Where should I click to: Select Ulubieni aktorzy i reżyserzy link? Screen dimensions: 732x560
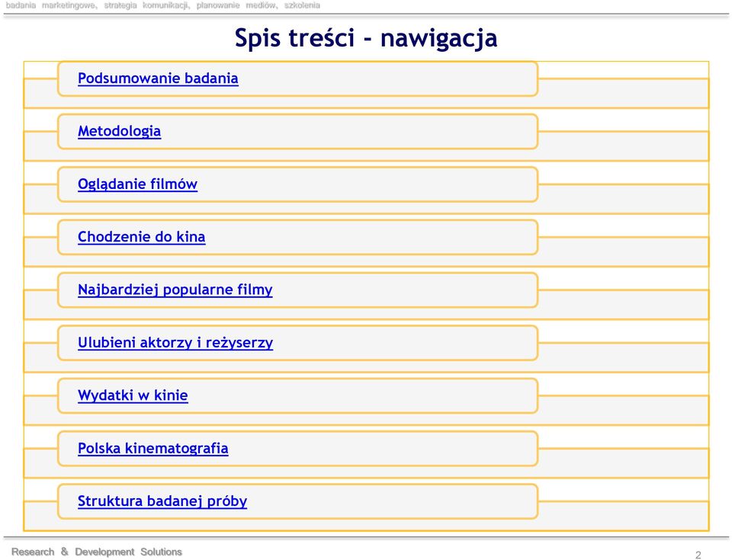175,343
